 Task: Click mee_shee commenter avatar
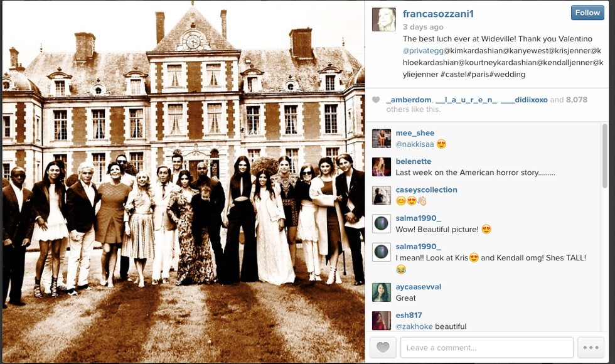(x=382, y=138)
